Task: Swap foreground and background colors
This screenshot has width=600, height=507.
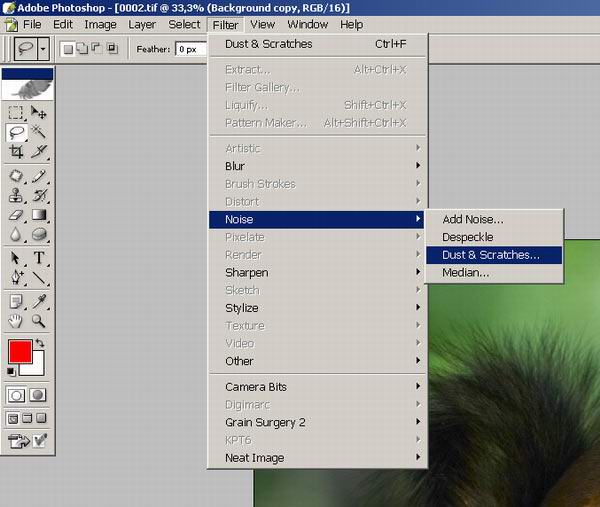Action: (x=40, y=343)
